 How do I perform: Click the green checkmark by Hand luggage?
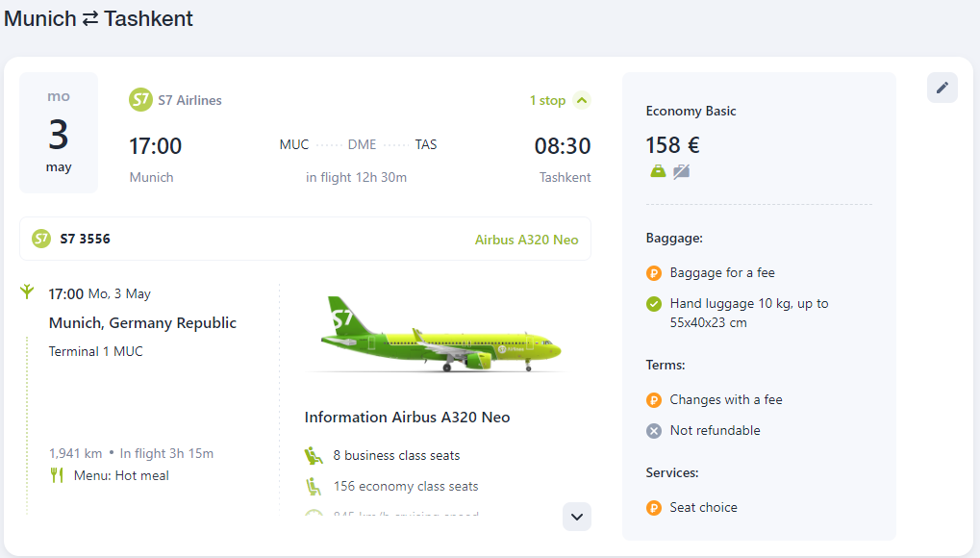[x=654, y=304]
